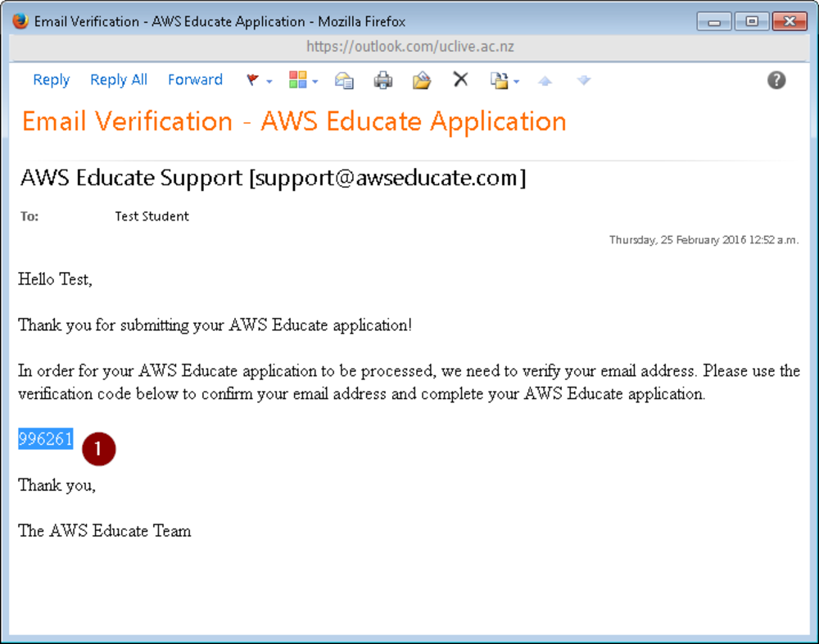Print the email using the printer icon
819x644 pixels.
(382, 80)
